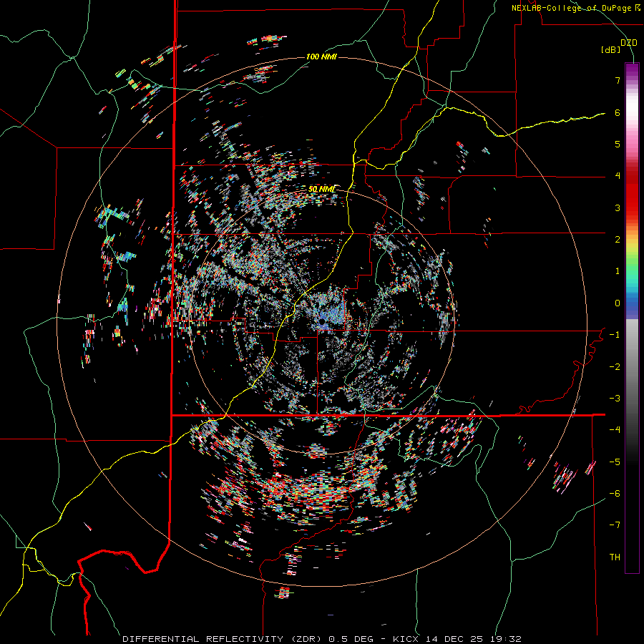Click the 1 dB legend value
Screen dimensions: 644x644
[x=618, y=271]
